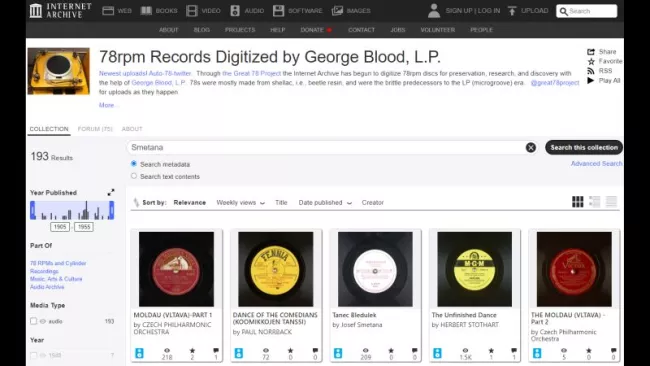Click left handle of year range slider
650x366 pixels.
click(x=33, y=210)
